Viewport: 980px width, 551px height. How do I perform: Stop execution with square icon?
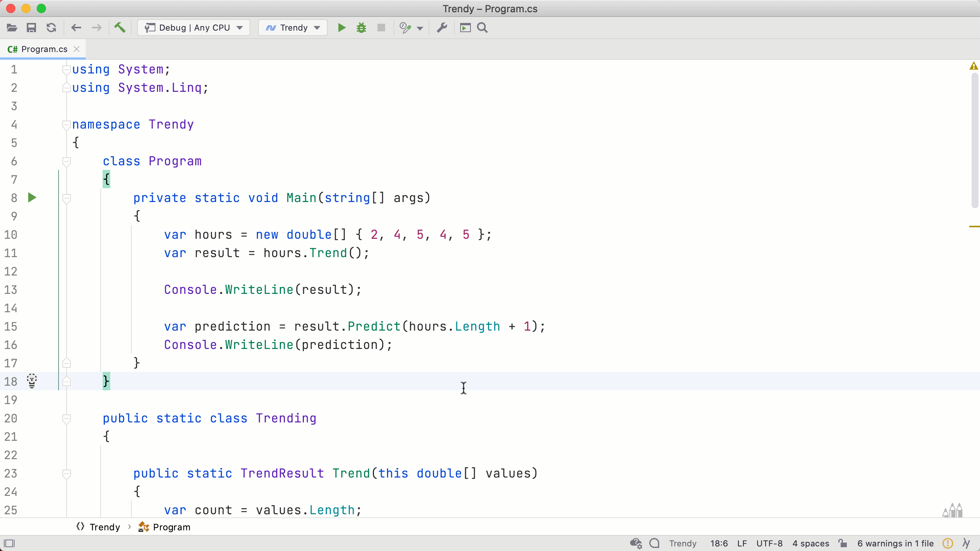[x=381, y=28]
